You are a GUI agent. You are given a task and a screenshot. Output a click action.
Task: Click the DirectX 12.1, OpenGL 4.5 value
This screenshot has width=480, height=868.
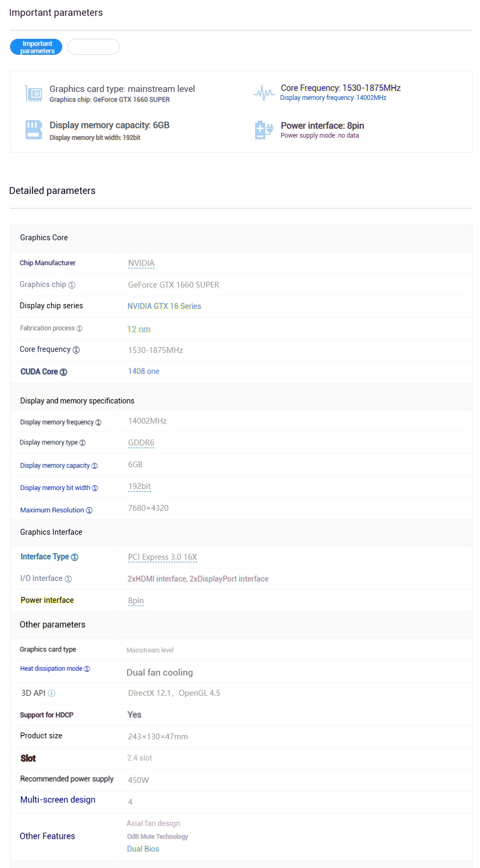174,693
